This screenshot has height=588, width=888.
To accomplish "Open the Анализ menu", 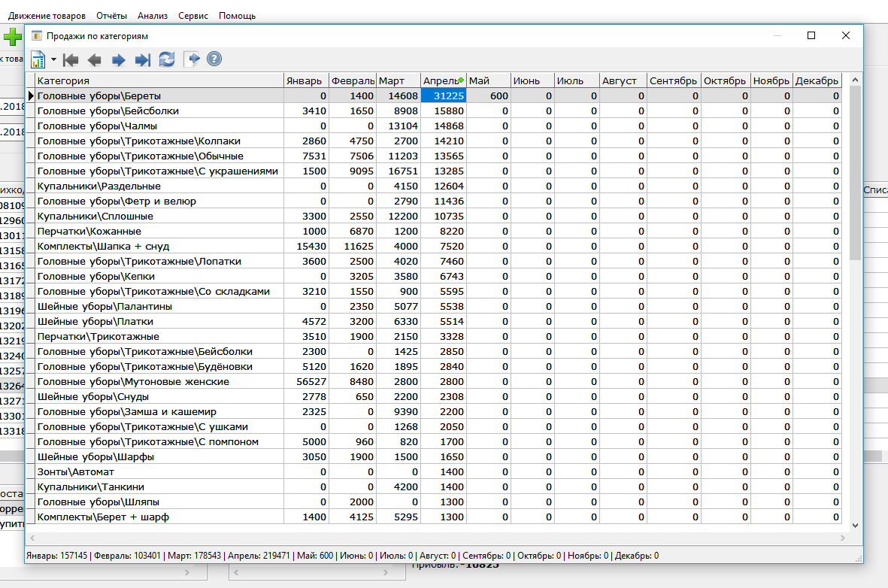I will coord(153,16).
